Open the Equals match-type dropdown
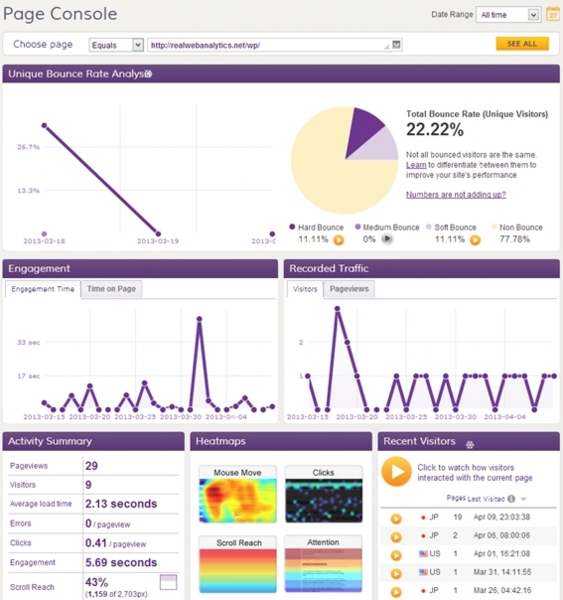563x600 pixels. [116, 45]
